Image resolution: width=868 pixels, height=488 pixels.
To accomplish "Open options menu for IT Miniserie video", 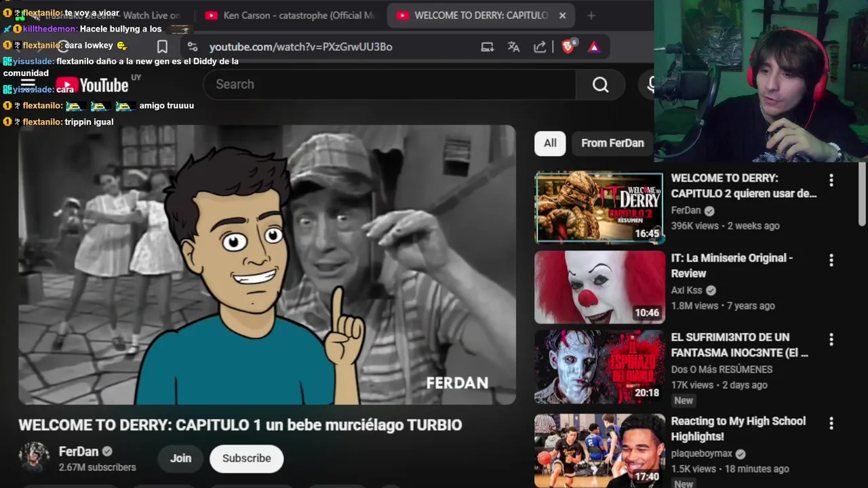I will point(831,260).
